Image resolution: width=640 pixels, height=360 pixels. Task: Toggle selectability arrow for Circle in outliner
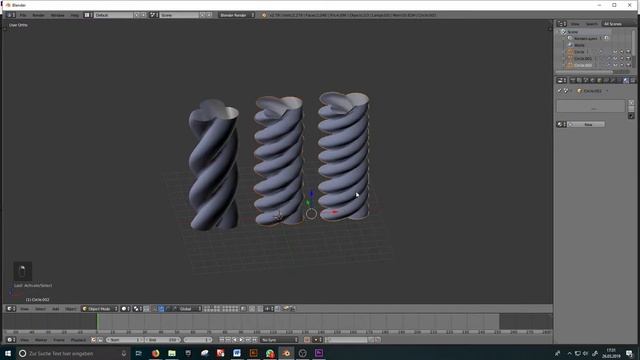(622, 52)
